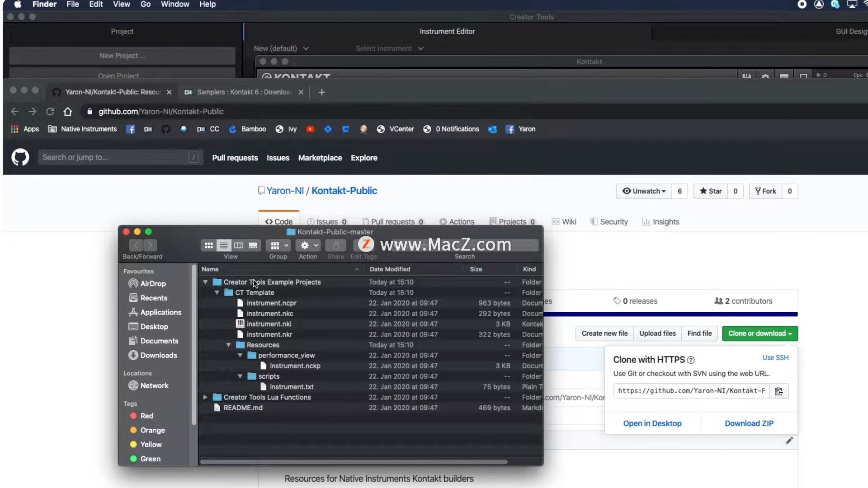Image resolution: width=868 pixels, height=488 pixels.
Task: Open a new browser tab
Action: [322, 92]
